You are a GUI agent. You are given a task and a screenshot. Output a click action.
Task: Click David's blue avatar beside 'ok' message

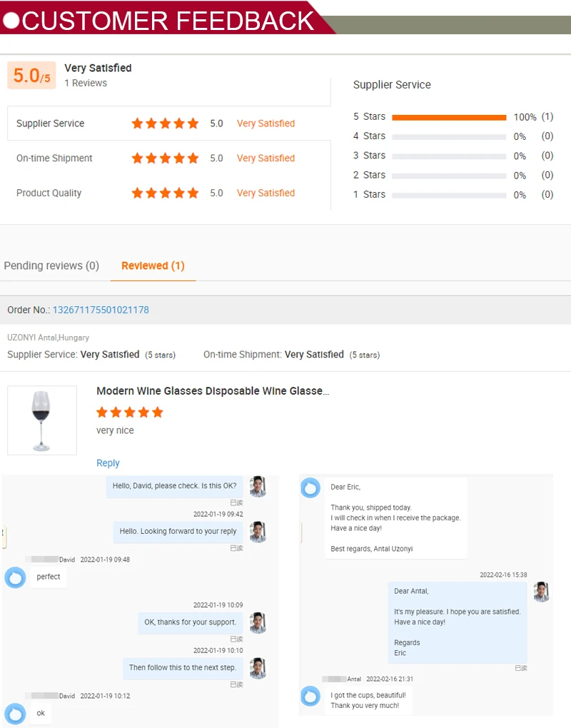point(15,713)
